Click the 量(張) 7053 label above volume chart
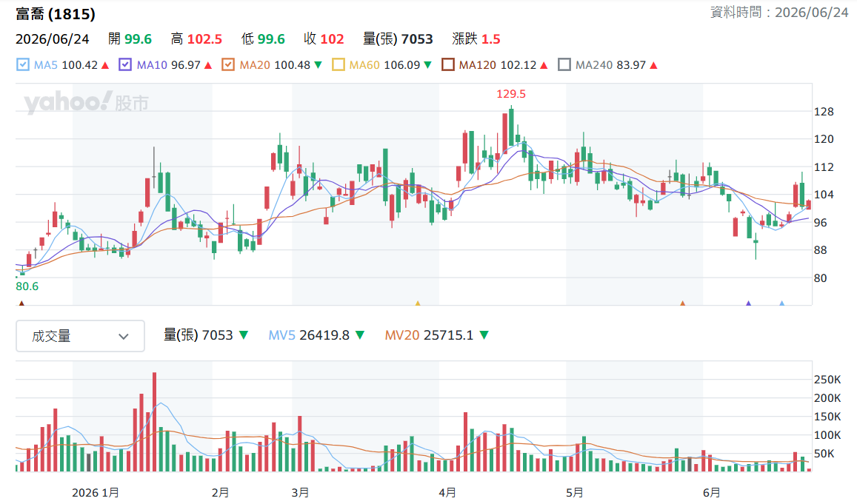 click(199, 335)
